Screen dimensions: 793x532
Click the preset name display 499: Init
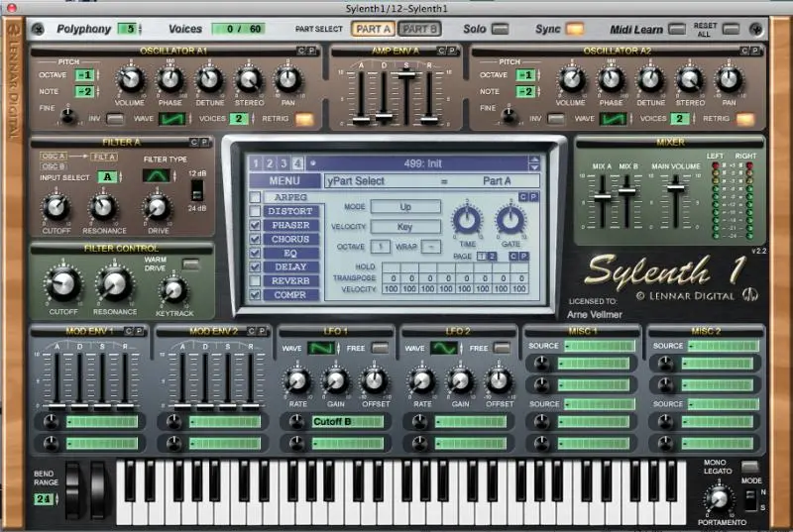coord(428,162)
